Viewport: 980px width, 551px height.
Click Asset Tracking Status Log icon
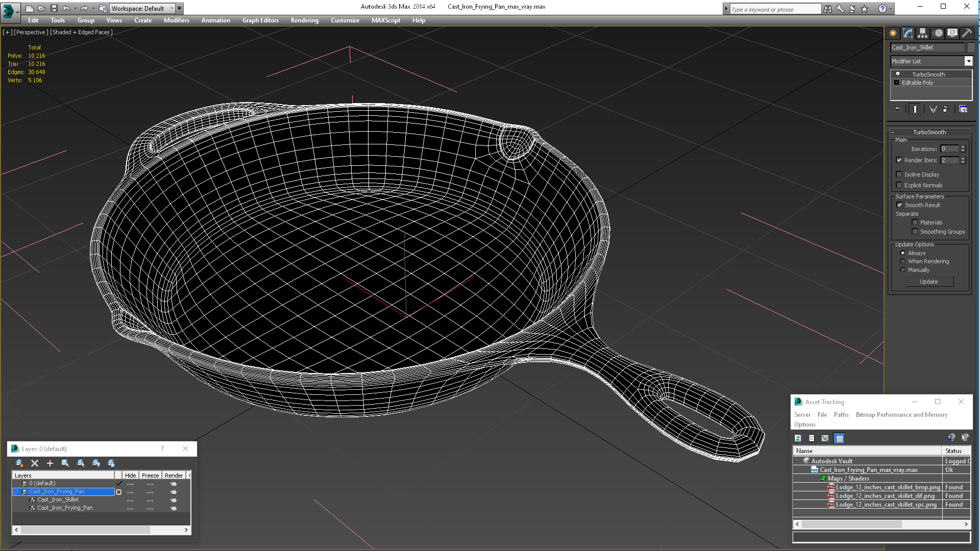[812, 438]
